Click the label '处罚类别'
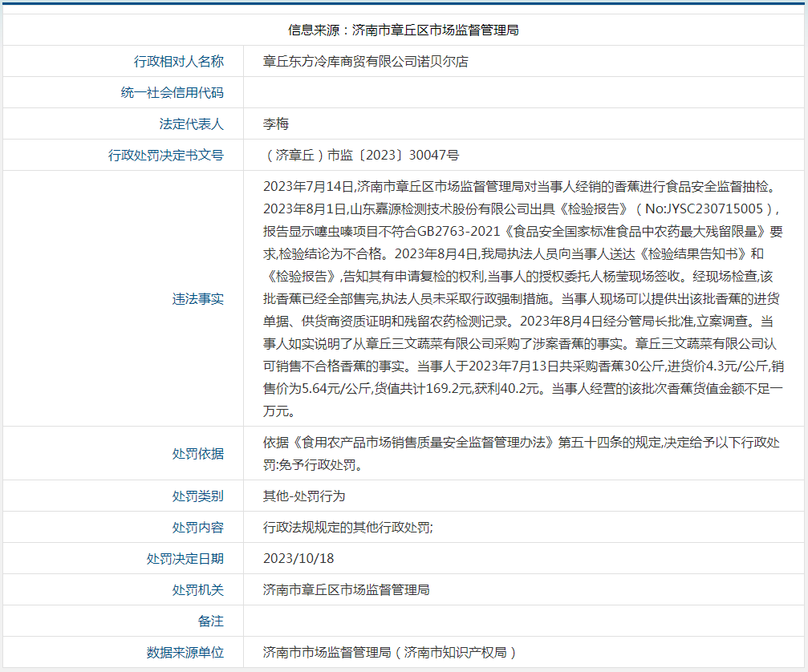Viewport: 808px width, 672px height. [x=198, y=496]
